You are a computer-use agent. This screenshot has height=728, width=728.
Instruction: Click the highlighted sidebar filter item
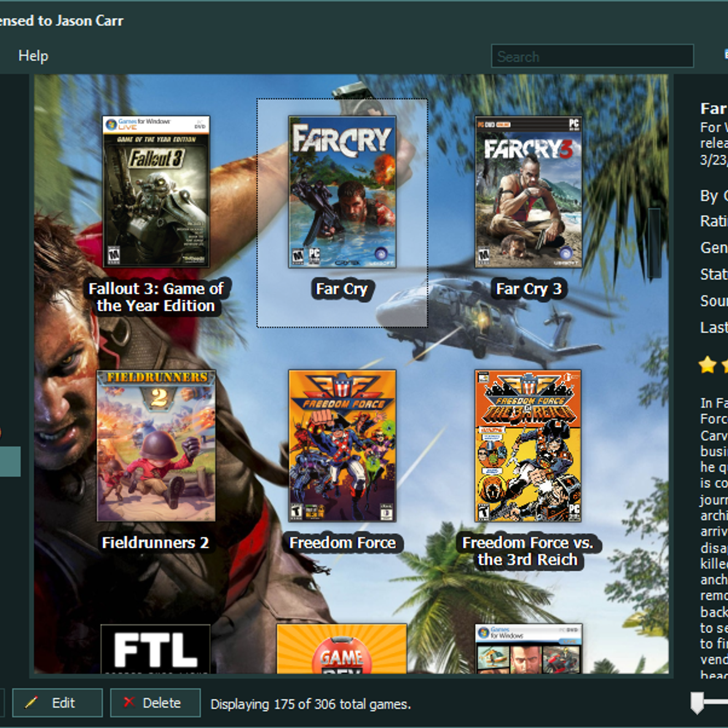point(10,461)
